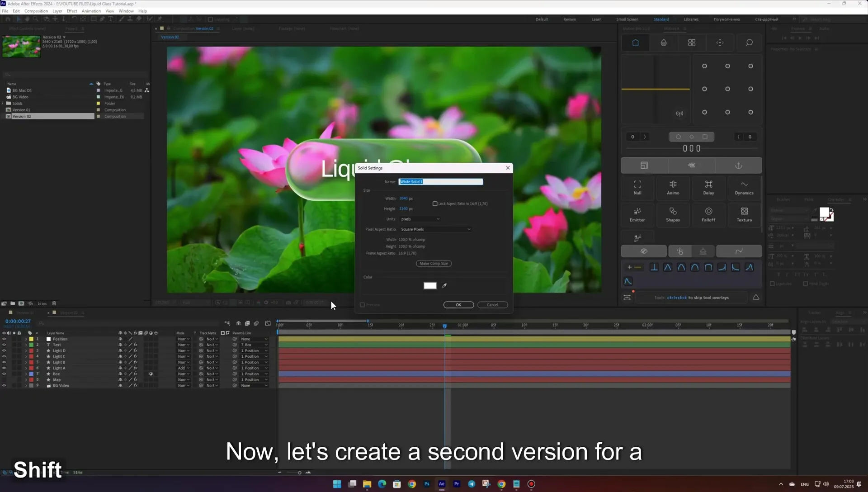Click the Make Comp Size button

point(434,264)
